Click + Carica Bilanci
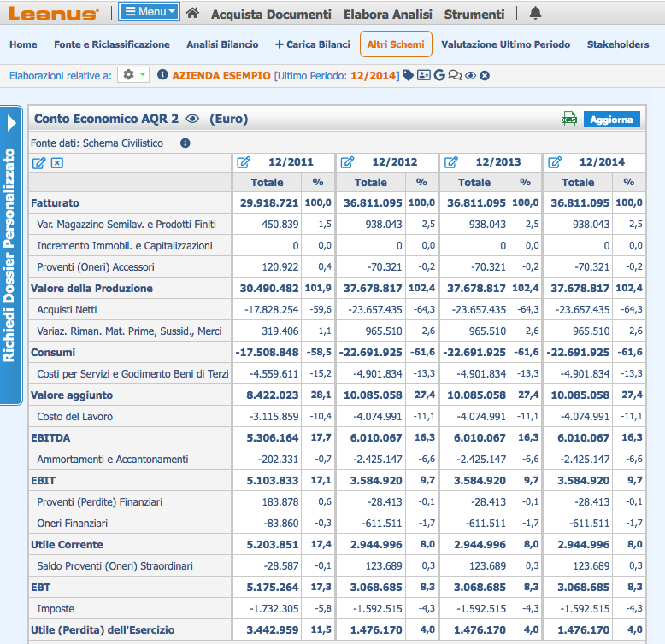 pyautogui.click(x=313, y=44)
